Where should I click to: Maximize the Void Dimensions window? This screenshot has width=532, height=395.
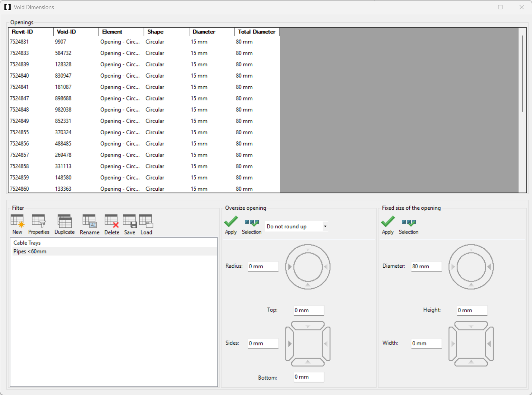coord(500,7)
